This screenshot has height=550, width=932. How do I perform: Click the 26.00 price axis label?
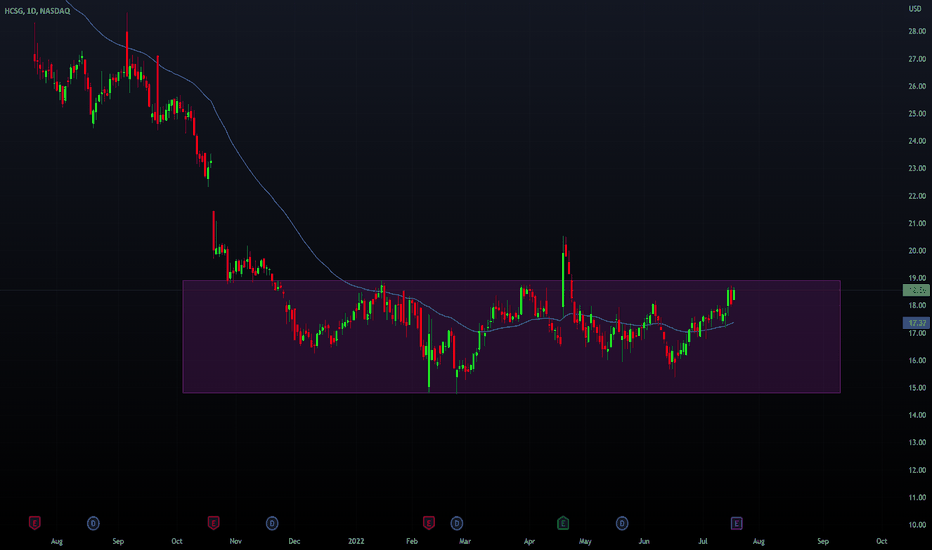pyautogui.click(x=917, y=86)
